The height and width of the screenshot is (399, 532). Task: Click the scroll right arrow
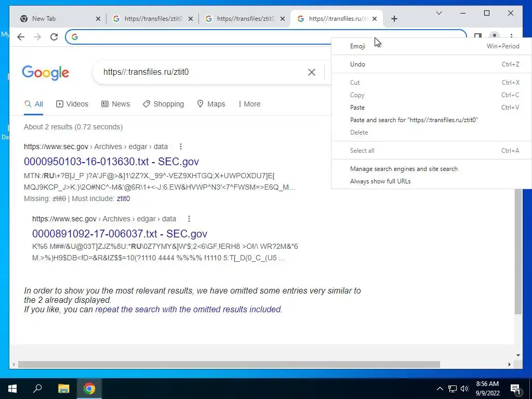510,365
